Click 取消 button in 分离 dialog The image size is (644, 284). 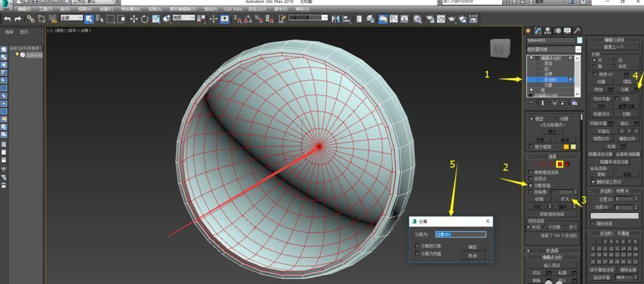(472, 256)
